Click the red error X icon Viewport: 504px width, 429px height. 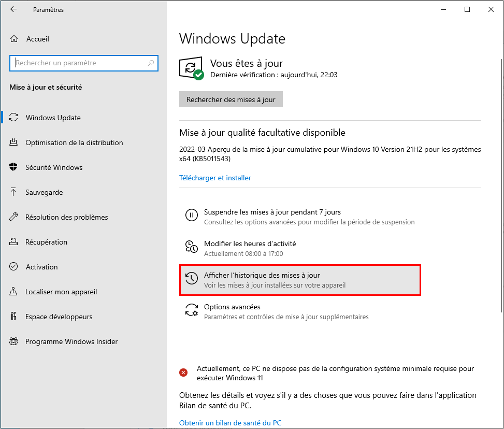[x=183, y=373]
